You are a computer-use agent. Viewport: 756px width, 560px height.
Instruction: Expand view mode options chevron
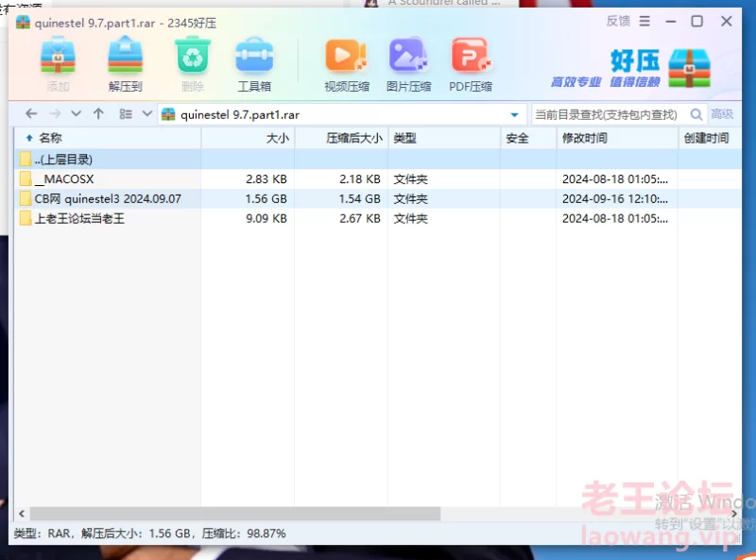click(147, 113)
